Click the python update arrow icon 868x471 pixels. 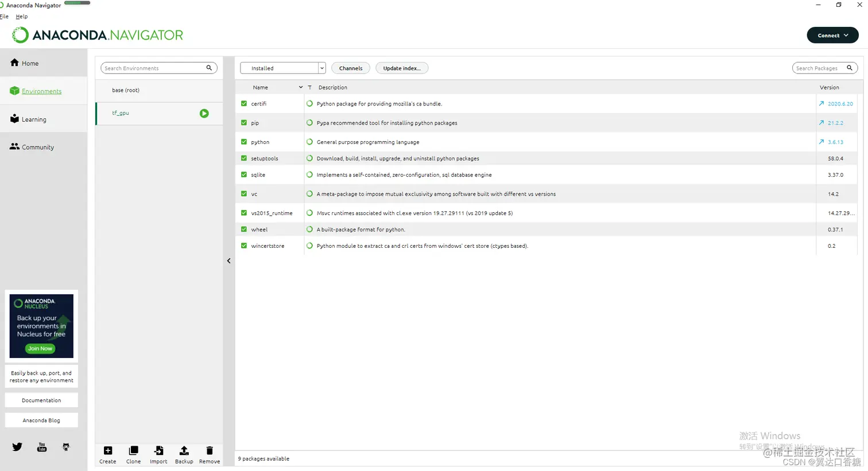pos(821,142)
